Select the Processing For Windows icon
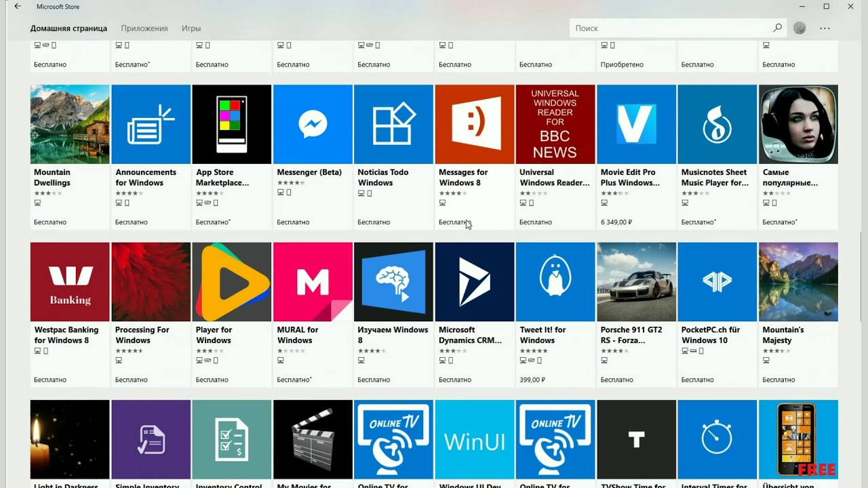 coord(151,282)
